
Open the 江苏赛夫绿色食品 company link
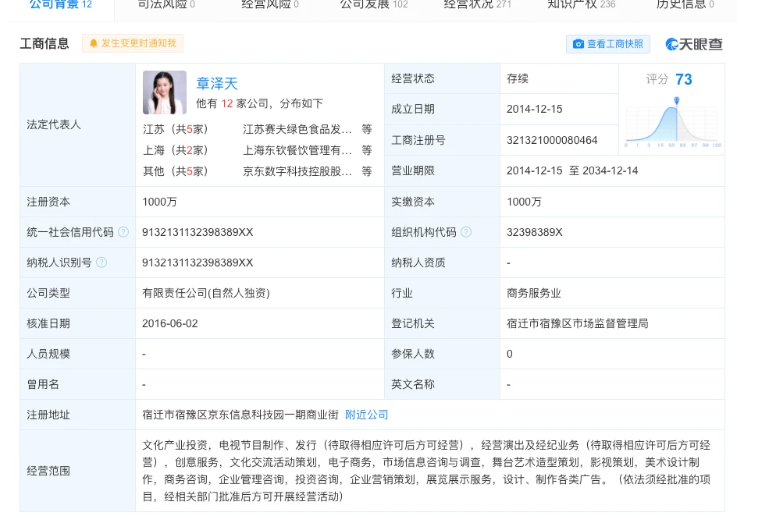298,129
